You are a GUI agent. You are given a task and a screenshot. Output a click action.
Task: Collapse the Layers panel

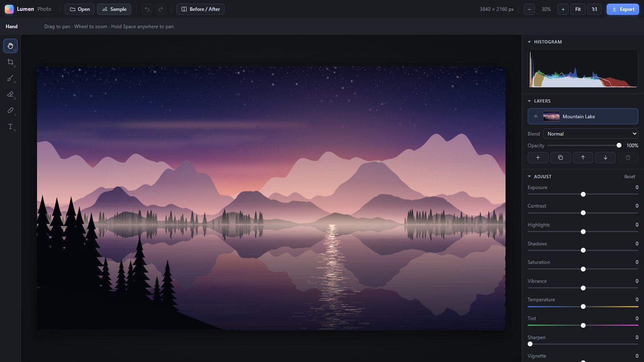pos(529,101)
